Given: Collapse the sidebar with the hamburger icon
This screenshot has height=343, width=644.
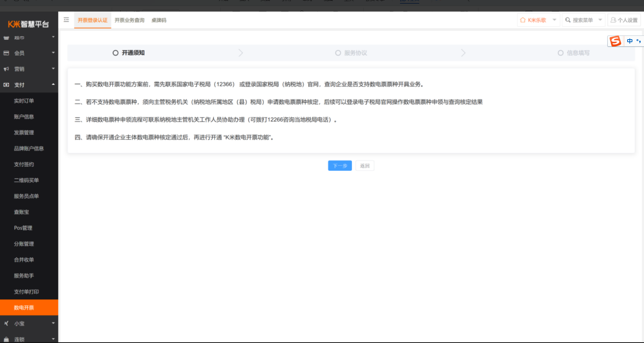Looking at the screenshot, I should coord(66,20).
